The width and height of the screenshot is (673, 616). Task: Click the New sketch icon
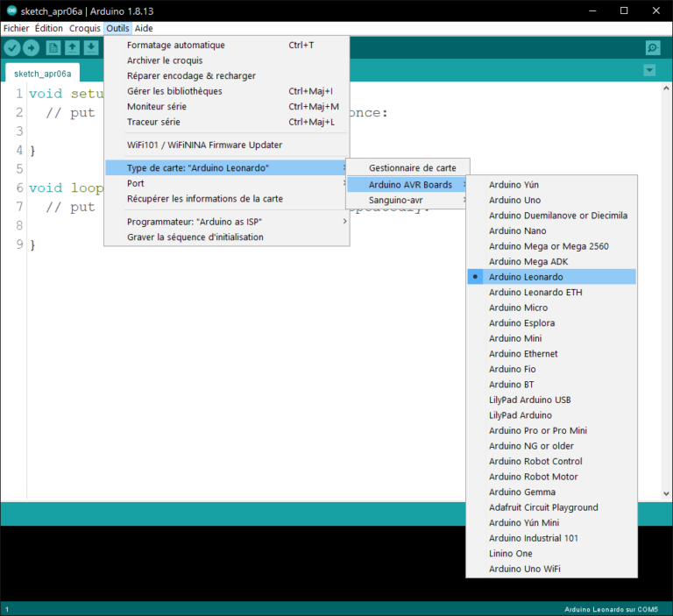(54, 48)
